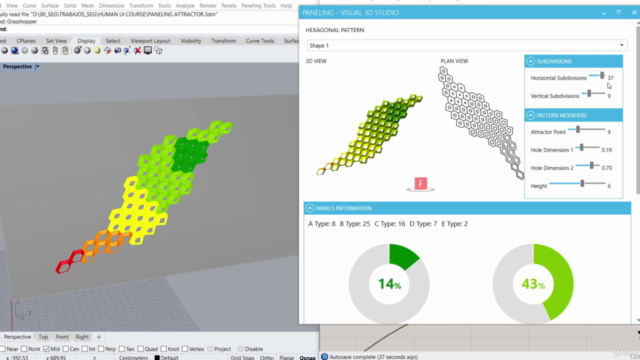Click the blue camera display icon
This screenshot has height=360, width=640.
[118, 51]
